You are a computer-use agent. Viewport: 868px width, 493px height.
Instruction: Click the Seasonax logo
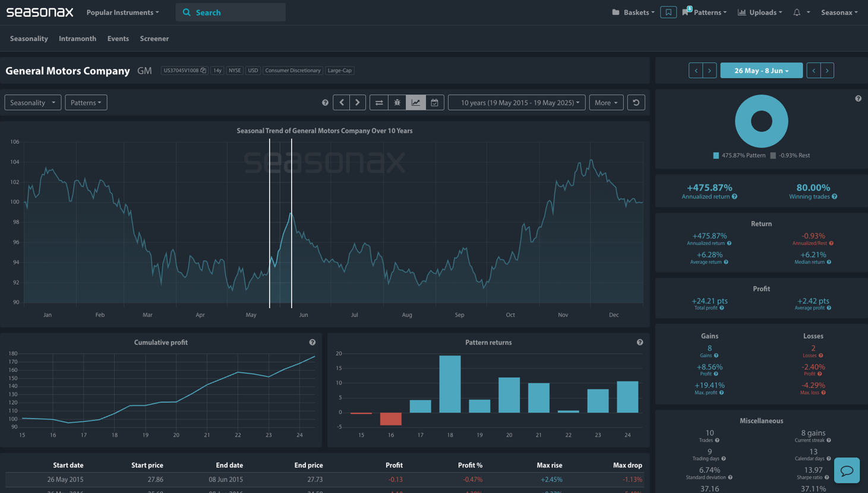40,12
